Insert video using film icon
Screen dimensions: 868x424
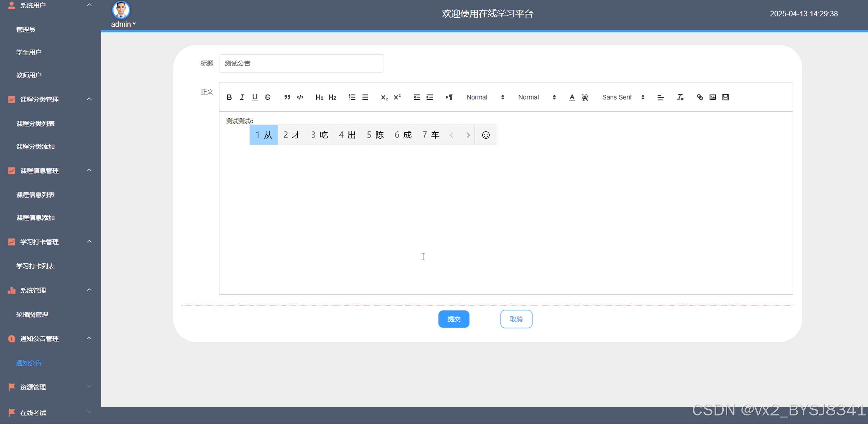click(x=725, y=97)
